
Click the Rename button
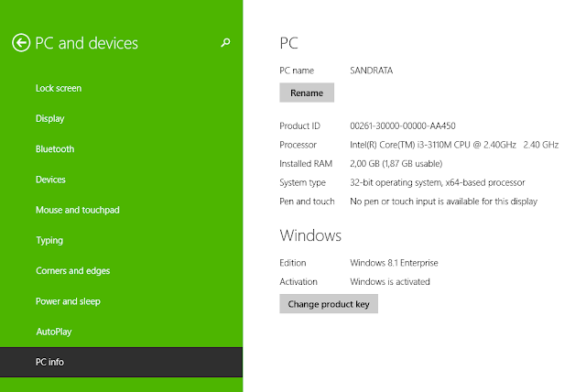(x=307, y=93)
